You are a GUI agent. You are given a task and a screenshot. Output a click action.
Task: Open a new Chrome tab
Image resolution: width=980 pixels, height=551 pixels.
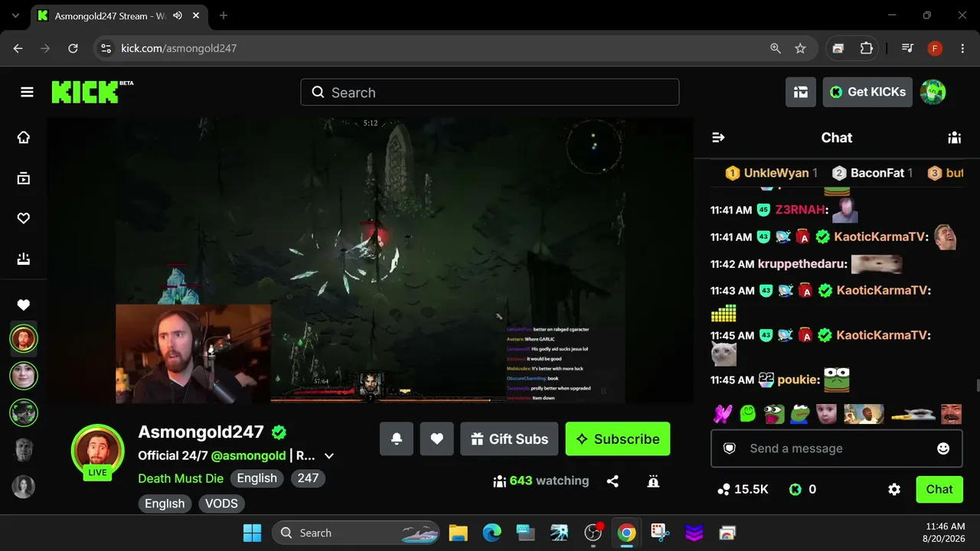tap(224, 15)
